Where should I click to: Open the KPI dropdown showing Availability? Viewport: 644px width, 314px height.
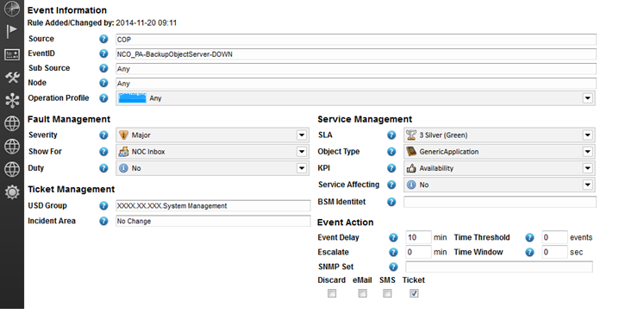(500, 168)
